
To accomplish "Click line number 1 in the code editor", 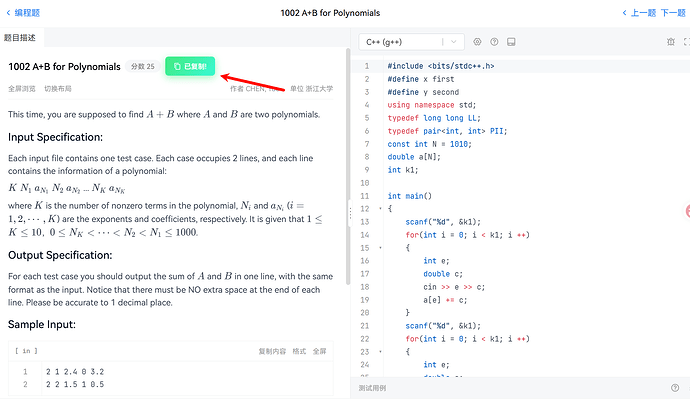I will 367,66.
